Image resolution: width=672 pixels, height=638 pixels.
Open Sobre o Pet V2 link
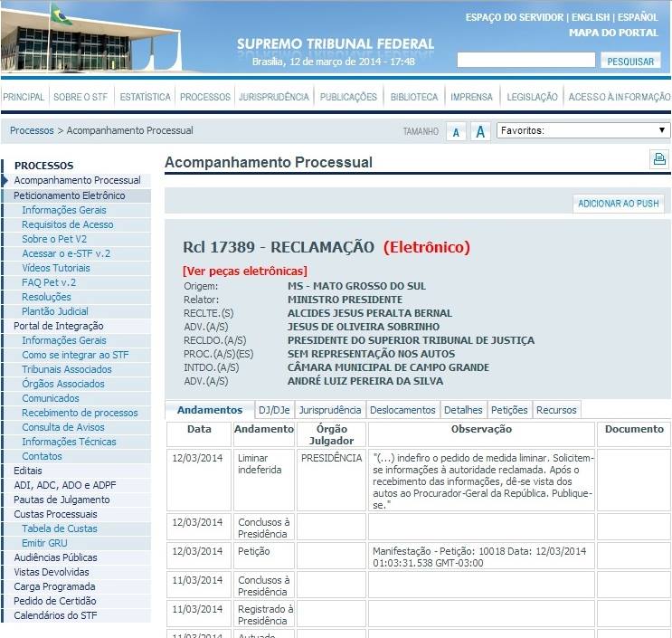[x=54, y=239]
